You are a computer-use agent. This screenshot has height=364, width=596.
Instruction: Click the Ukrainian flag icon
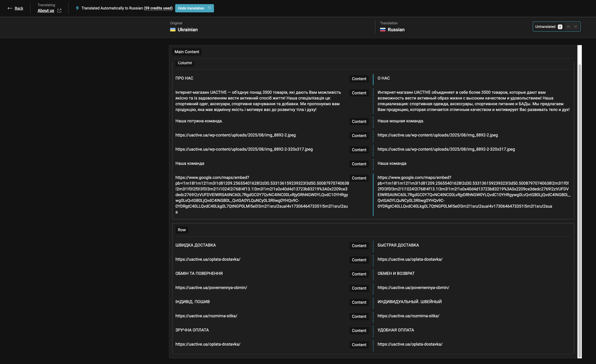point(173,30)
